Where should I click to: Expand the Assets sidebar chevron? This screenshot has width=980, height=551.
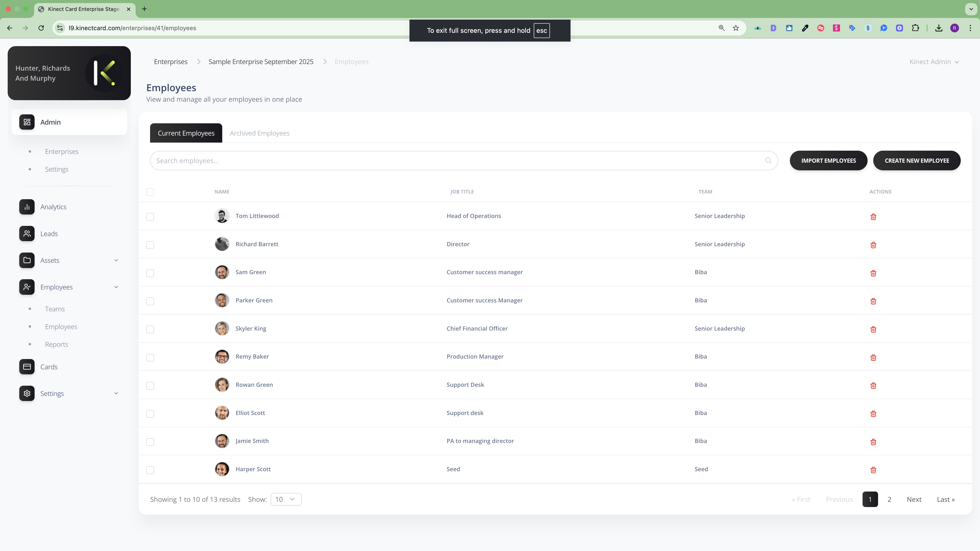tap(116, 260)
